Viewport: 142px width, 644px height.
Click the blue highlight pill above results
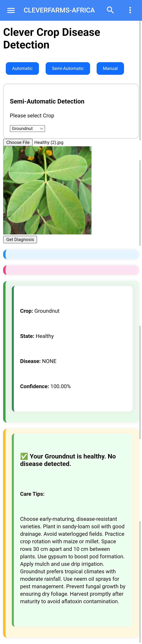point(71,254)
